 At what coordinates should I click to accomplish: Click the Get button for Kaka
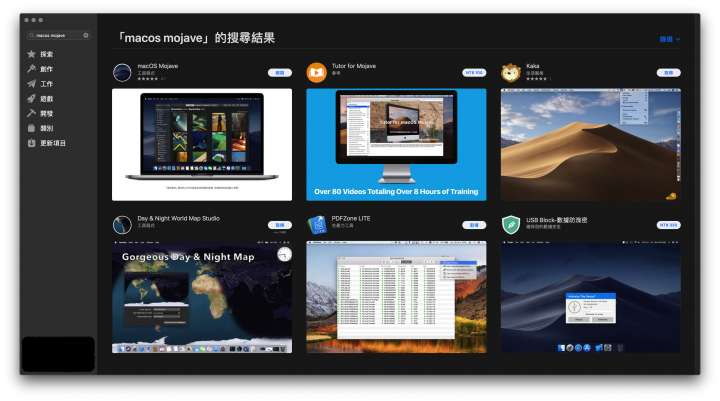click(x=669, y=73)
